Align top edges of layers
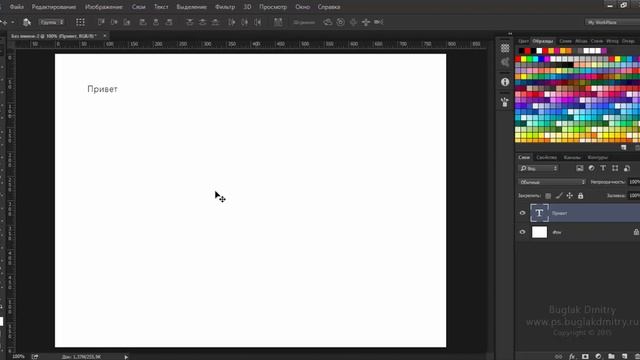Viewport: 640px width, 360px height. tap(101, 22)
